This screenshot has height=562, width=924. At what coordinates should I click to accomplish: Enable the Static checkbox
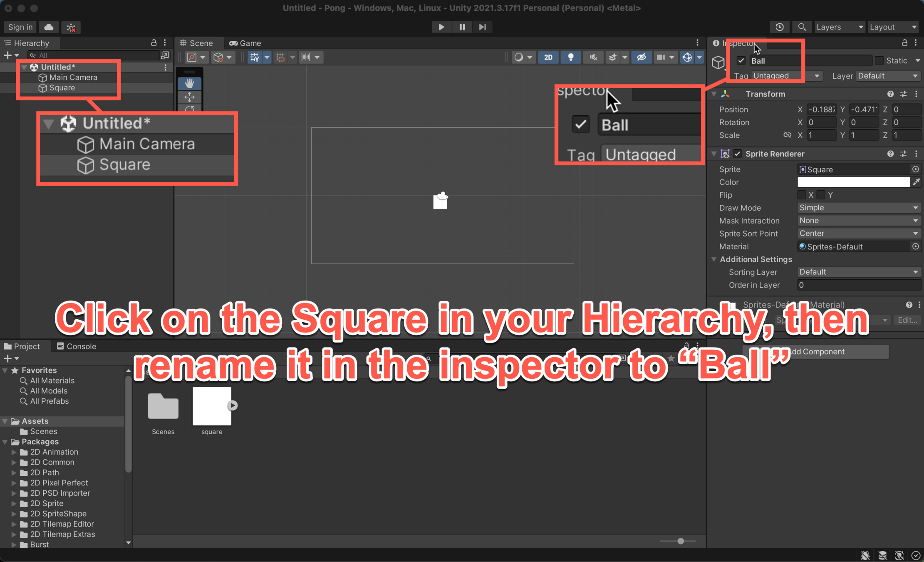point(879,61)
